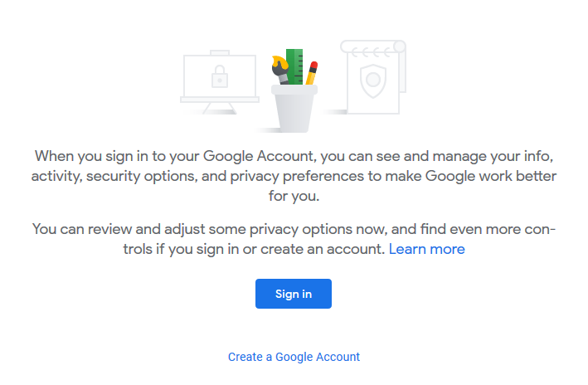Click the blue Sign in button
The image size is (588, 385).
[x=294, y=294]
